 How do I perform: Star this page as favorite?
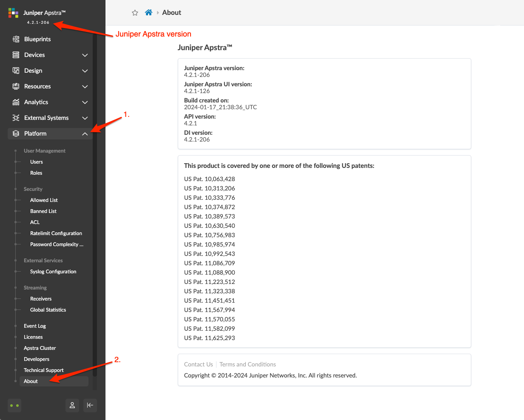click(x=135, y=13)
